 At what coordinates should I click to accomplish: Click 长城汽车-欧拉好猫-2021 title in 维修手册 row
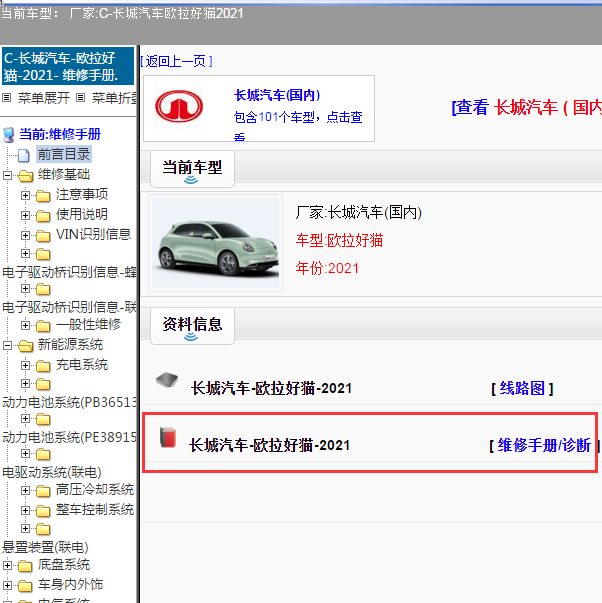pyautogui.click(x=270, y=446)
